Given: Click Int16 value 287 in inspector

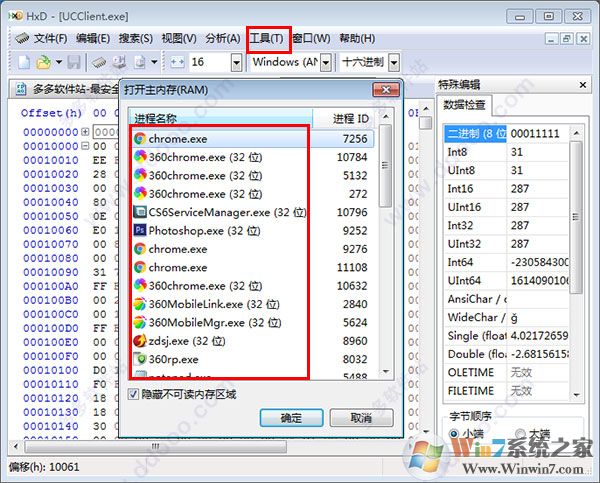Looking at the screenshot, I should [x=520, y=189].
